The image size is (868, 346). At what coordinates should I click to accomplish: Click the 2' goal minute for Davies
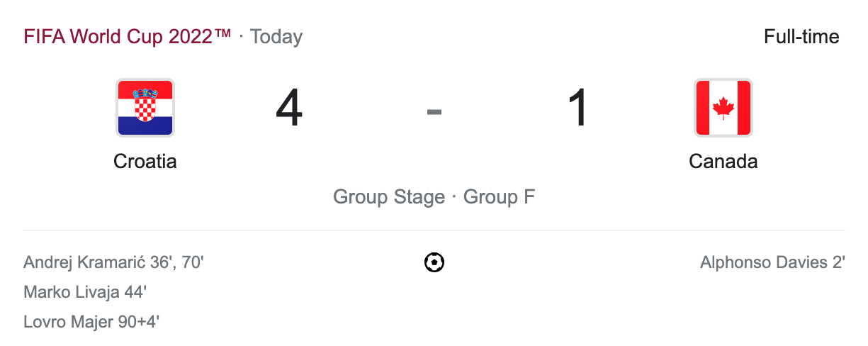(x=838, y=263)
